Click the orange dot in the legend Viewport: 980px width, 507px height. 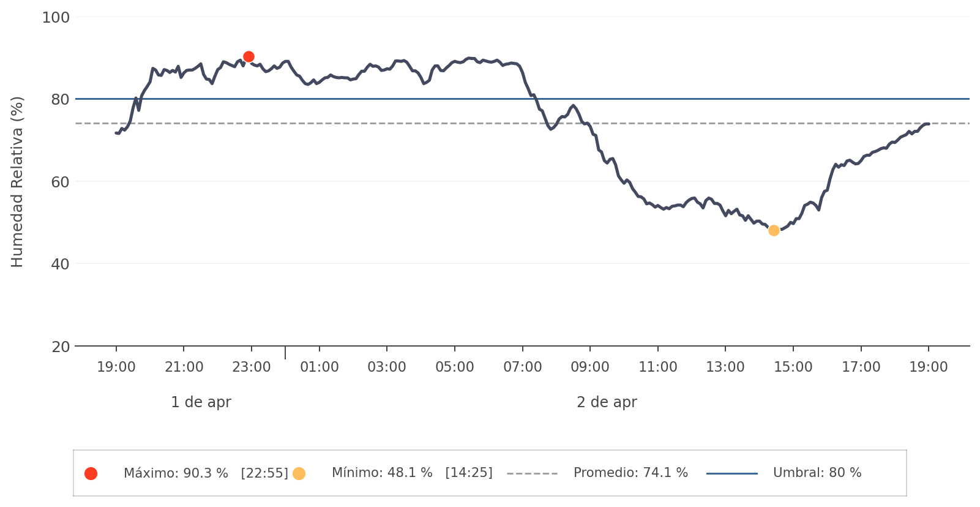click(x=299, y=473)
